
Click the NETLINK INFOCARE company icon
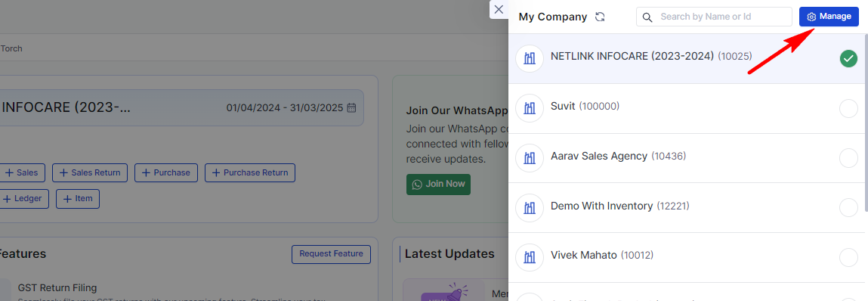pos(530,58)
